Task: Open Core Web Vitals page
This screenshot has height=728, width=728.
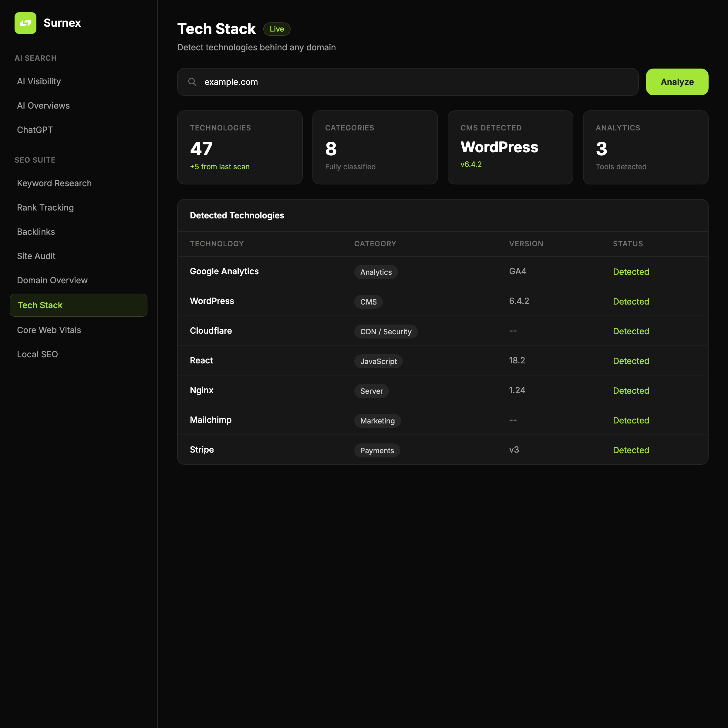Action: [49, 330]
